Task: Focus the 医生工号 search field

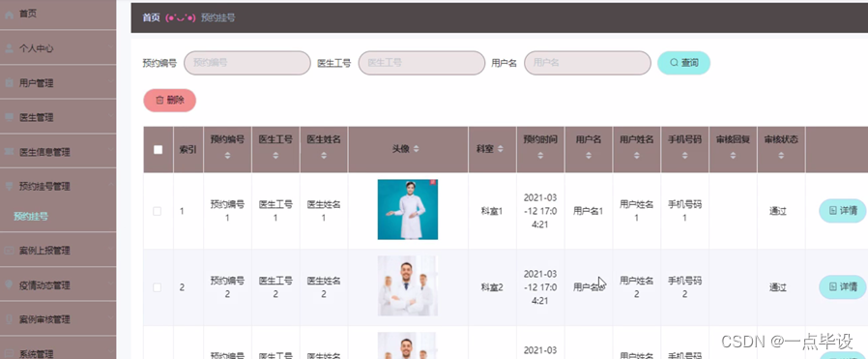Action: tap(421, 63)
